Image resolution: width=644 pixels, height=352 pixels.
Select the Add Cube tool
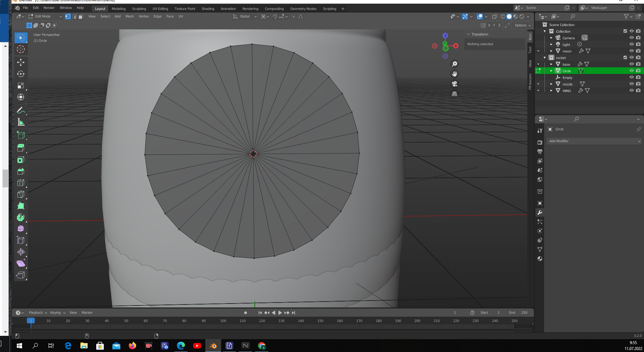coord(21,135)
